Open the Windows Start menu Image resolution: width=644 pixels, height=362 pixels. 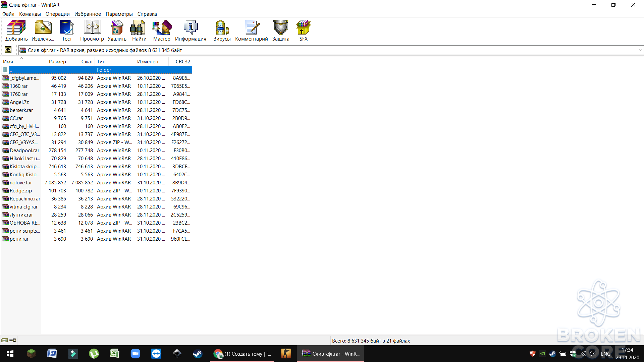click(10, 354)
